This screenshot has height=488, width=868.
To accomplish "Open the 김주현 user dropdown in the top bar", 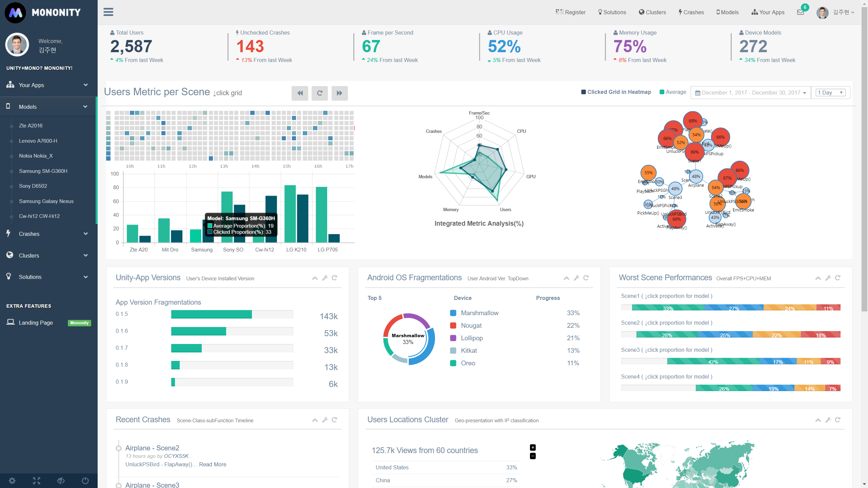I will click(x=844, y=12).
